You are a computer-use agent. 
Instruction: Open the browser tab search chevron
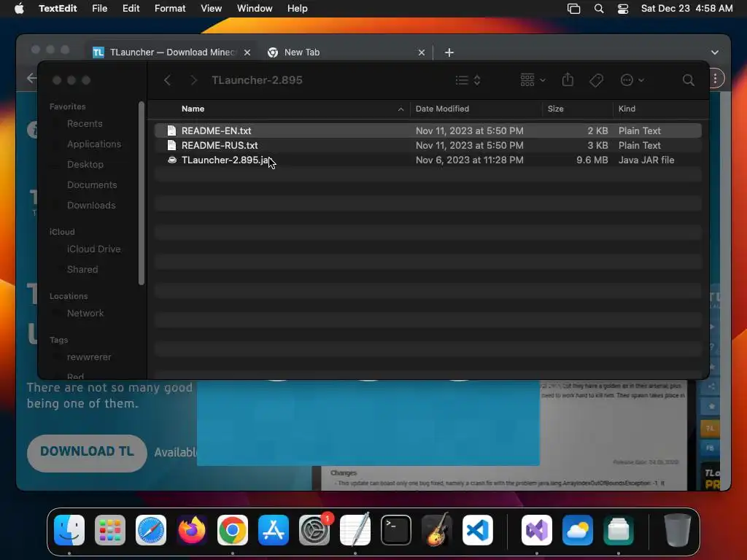coord(715,52)
